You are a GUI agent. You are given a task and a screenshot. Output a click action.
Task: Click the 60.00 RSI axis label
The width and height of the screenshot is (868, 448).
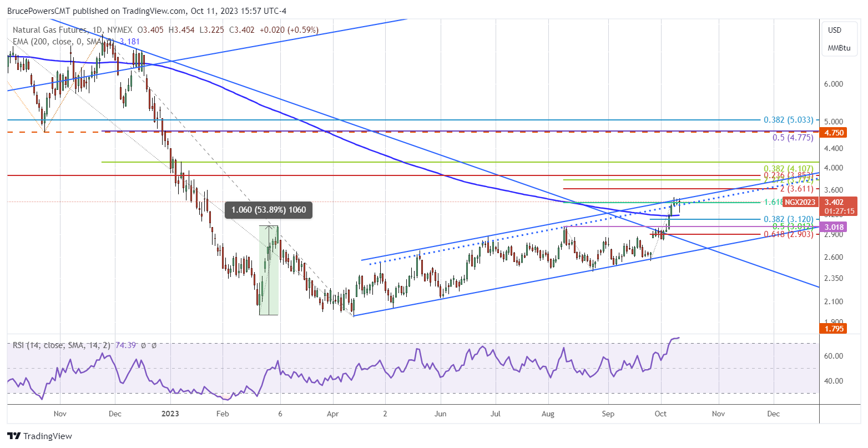[835, 356]
